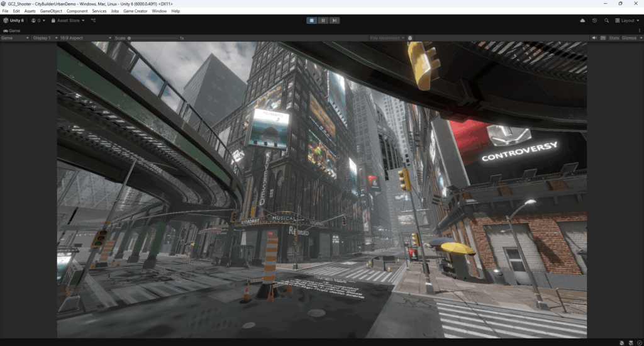The image size is (644, 346).
Task: Open Unity cloud services icon
Action: tap(582, 20)
